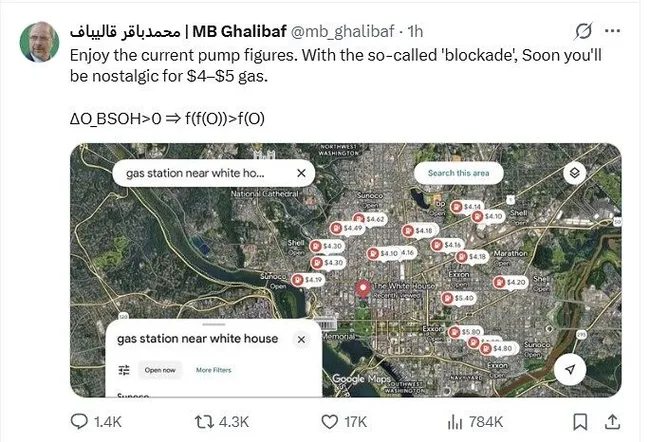Clear the map search box with X
Screen dimensions: 650x442
click(x=301, y=173)
